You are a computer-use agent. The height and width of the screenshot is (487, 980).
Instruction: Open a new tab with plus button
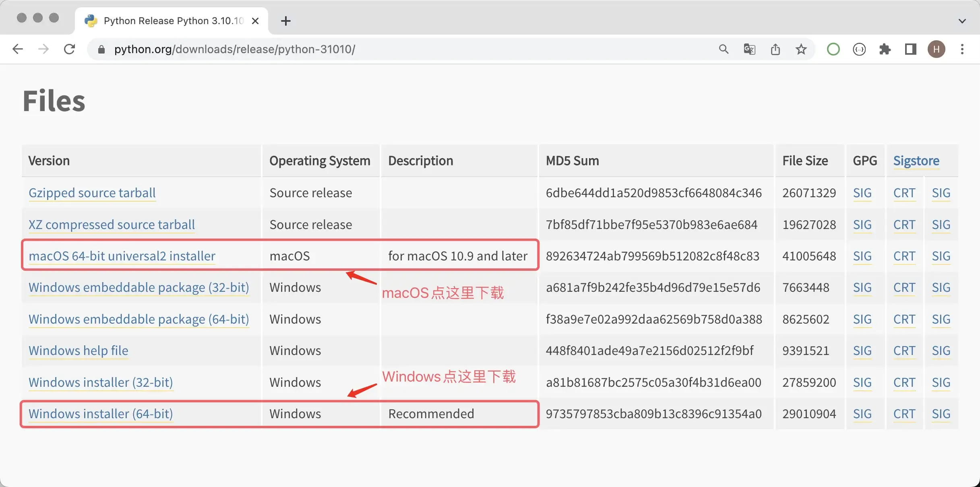[x=285, y=21]
